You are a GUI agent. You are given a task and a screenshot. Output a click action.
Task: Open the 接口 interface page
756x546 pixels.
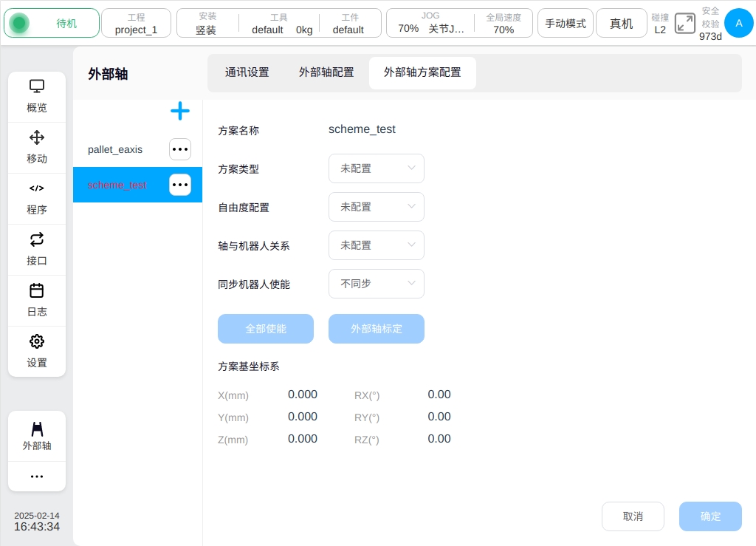point(37,250)
